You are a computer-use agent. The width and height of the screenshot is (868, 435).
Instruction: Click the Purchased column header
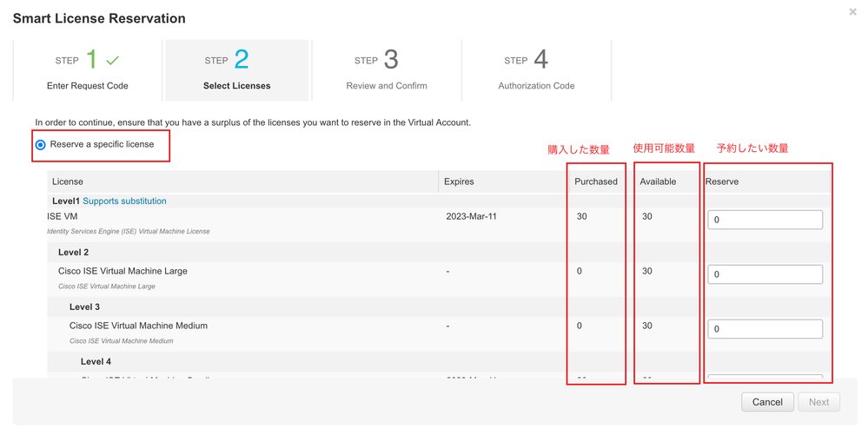coord(596,181)
